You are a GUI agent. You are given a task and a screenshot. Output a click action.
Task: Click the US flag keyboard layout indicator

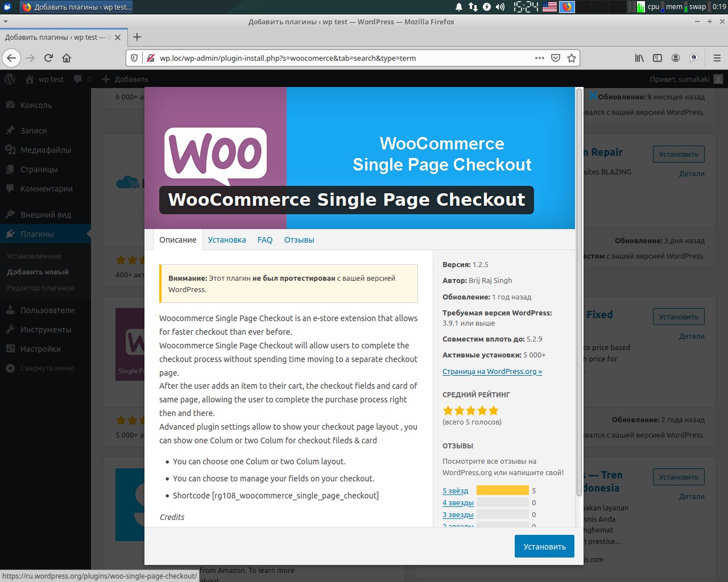tap(549, 7)
